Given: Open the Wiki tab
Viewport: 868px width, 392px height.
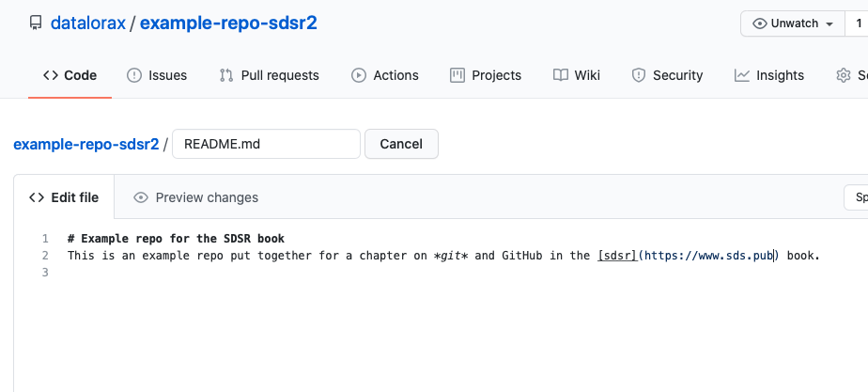Looking at the screenshot, I should click(576, 75).
